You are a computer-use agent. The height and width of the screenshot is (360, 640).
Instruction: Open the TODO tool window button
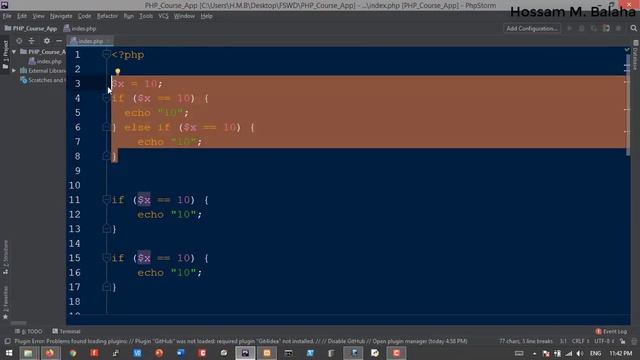point(29,331)
